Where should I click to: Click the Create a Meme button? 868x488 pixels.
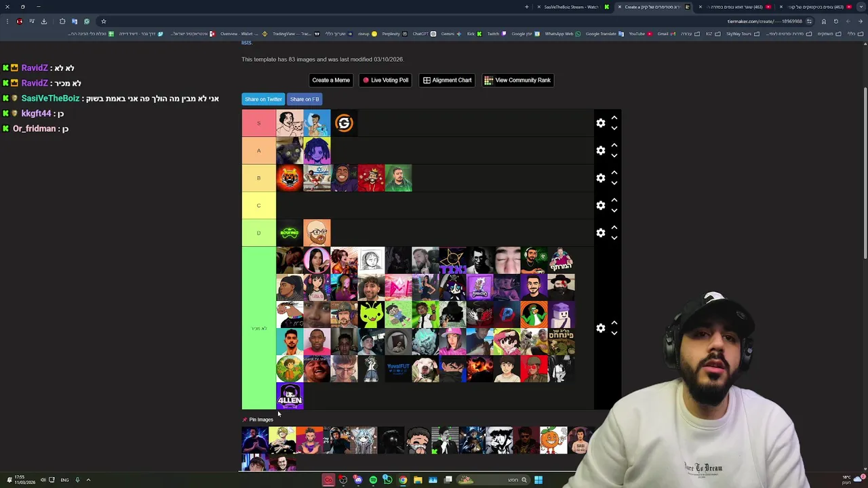coord(331,80)
